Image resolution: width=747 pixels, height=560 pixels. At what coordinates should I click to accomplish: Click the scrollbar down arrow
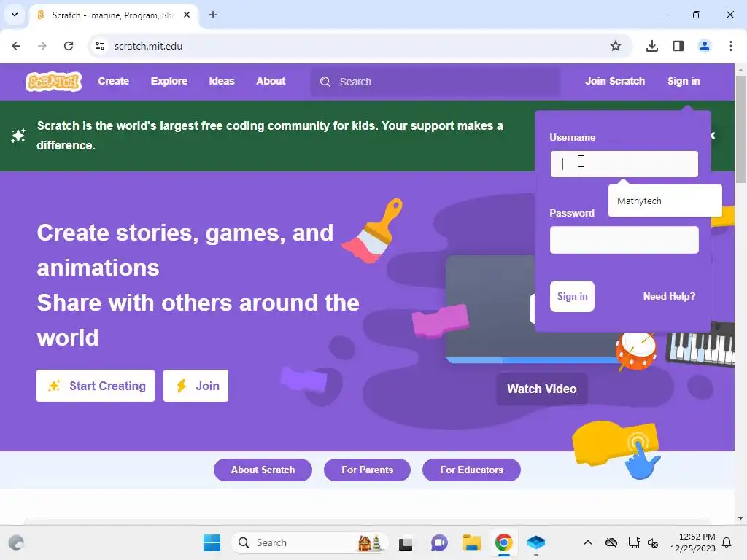click(741, 518)
